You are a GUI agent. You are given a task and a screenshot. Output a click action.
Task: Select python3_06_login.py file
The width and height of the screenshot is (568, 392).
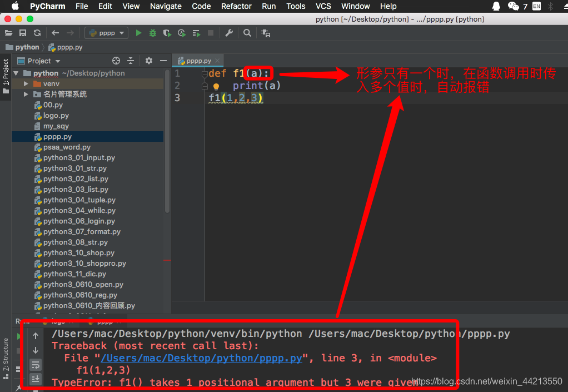point(79,221)
